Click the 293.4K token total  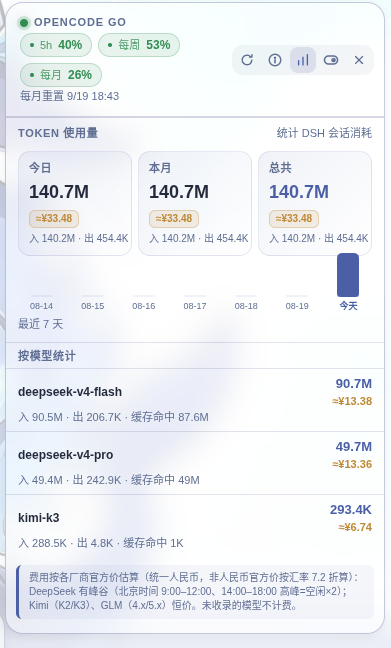point(351,510)
